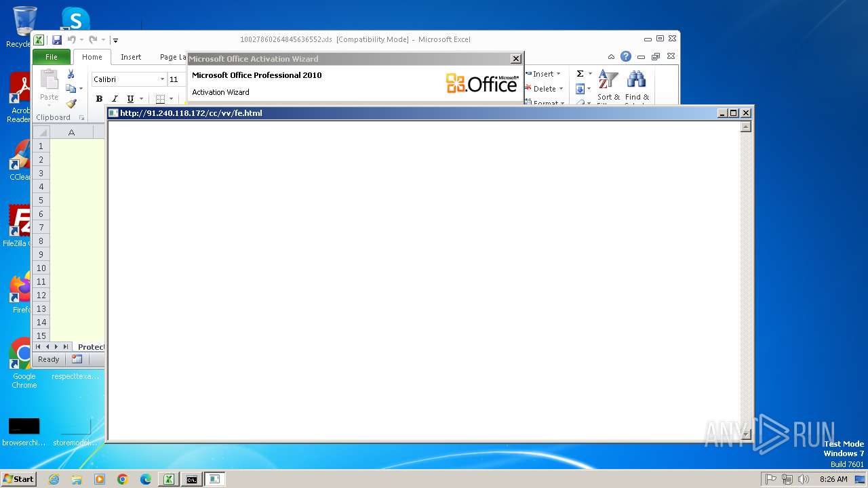
Task: Switch to Excel taskbar button
Action: [x=168, y=479]
